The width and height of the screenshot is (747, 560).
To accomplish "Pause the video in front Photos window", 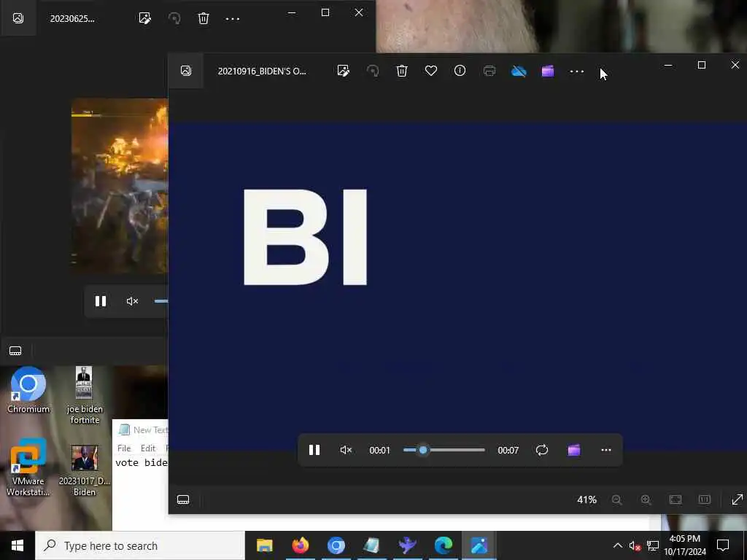I will (x=314, y=450).
